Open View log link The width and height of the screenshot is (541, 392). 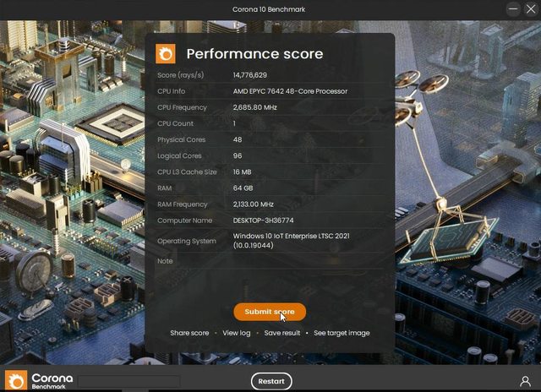pos(237,333)
